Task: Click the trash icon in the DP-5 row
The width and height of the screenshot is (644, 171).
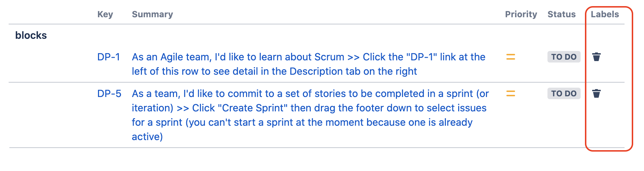Action: coord(596,93)
